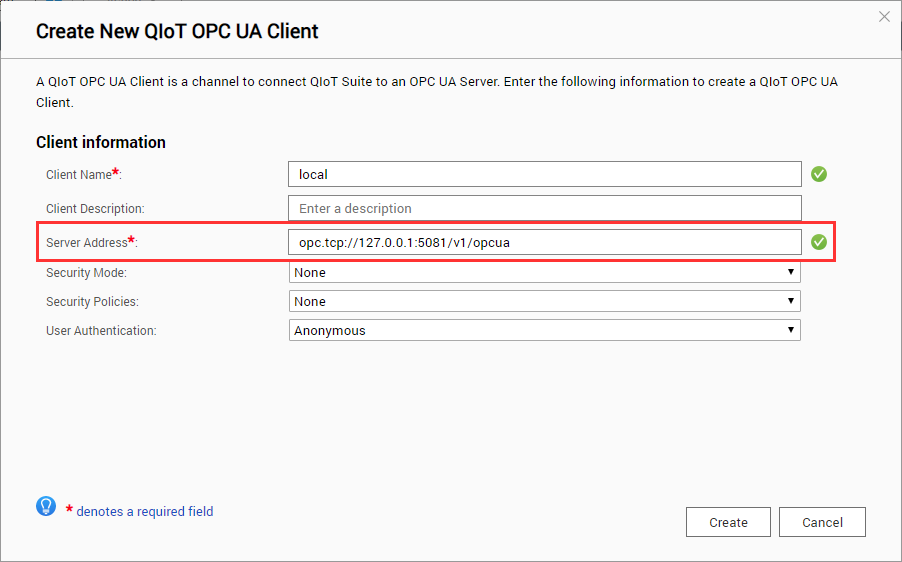
Task: Open the Security Mode dropdown
Action: (x=544, y=272)
